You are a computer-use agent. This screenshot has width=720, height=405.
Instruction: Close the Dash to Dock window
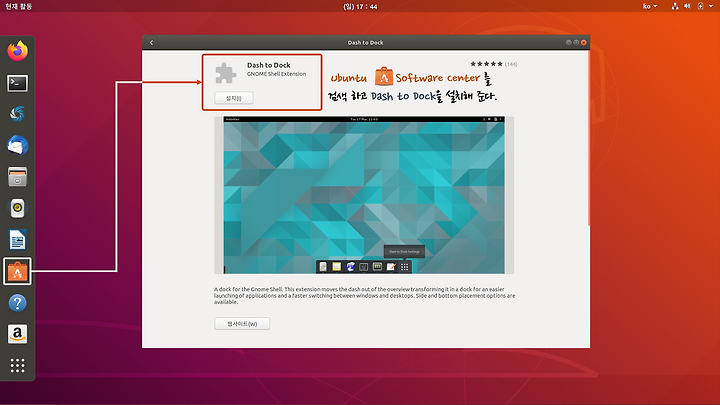tap(584, 42)
